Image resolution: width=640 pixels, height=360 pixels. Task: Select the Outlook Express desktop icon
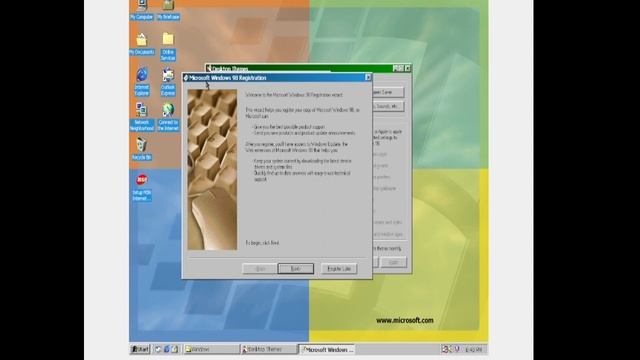click(168, 82)
